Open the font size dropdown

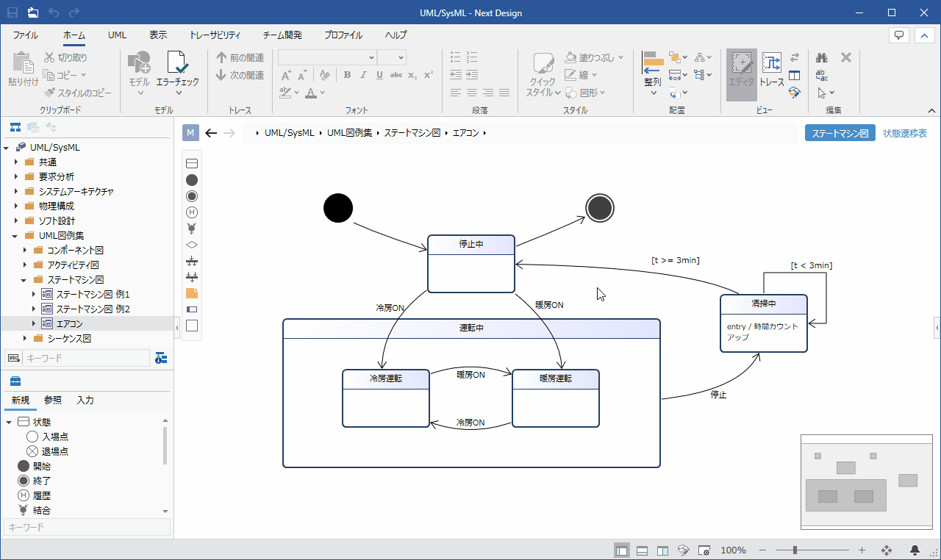(401, 57)
